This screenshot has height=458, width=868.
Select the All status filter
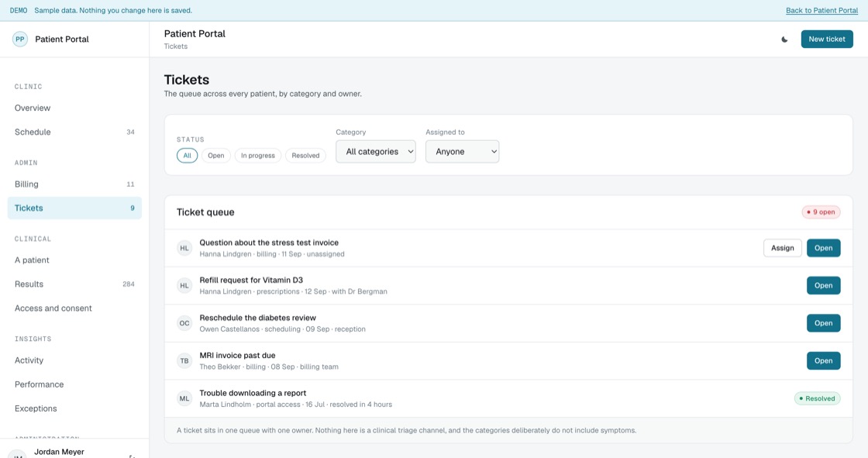click(187, 156)
